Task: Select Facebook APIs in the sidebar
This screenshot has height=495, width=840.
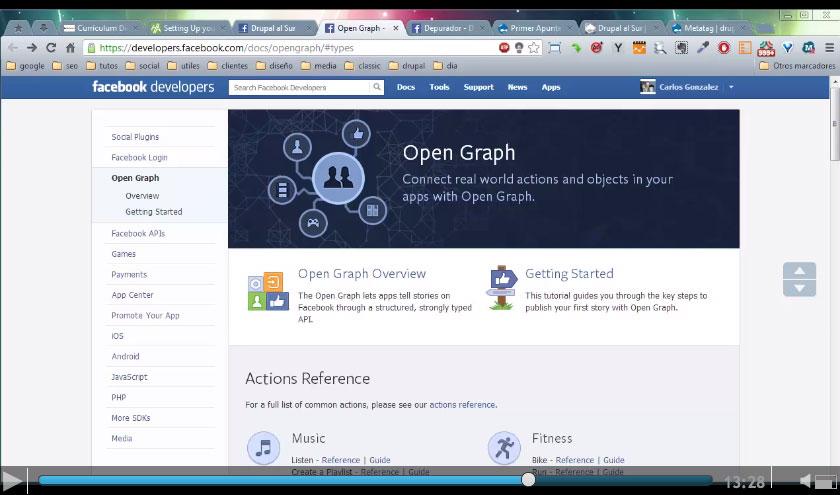Action: [x=138, y=233]
